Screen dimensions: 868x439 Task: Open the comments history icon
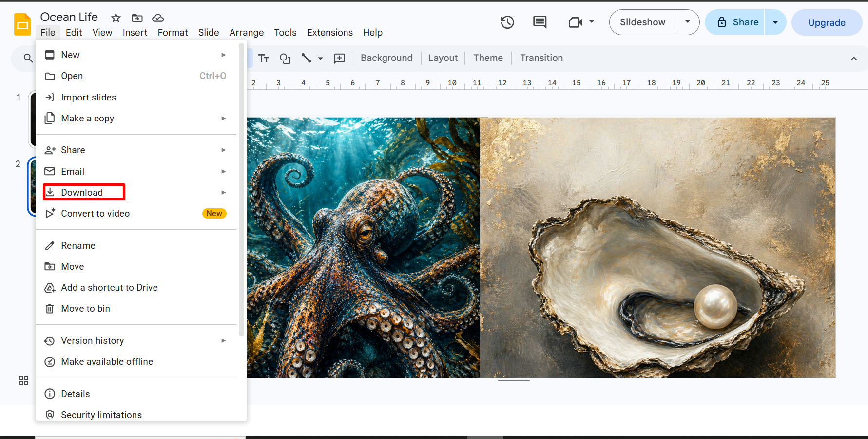click(x=540, y=22)
